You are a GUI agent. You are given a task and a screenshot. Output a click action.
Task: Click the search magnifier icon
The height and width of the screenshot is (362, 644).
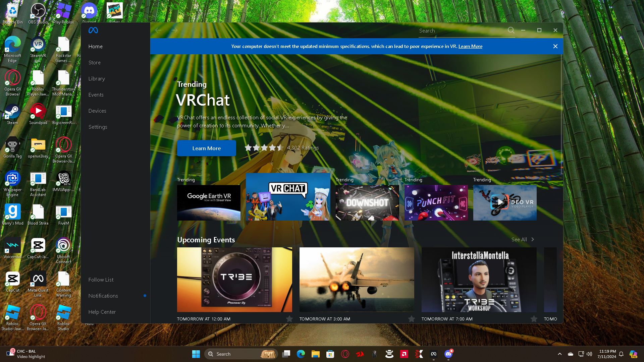(511, 31)
